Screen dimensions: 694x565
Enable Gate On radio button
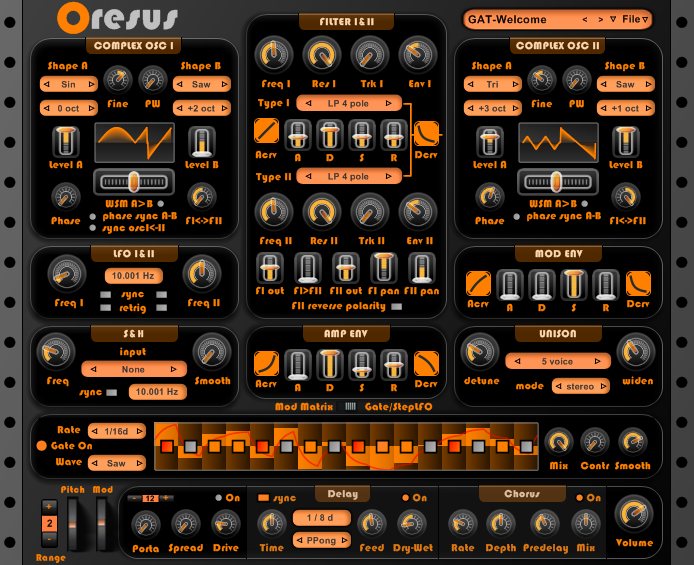42,445
